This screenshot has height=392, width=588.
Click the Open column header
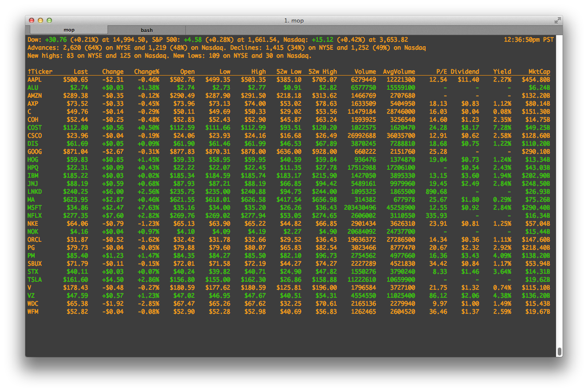(188, 72)
